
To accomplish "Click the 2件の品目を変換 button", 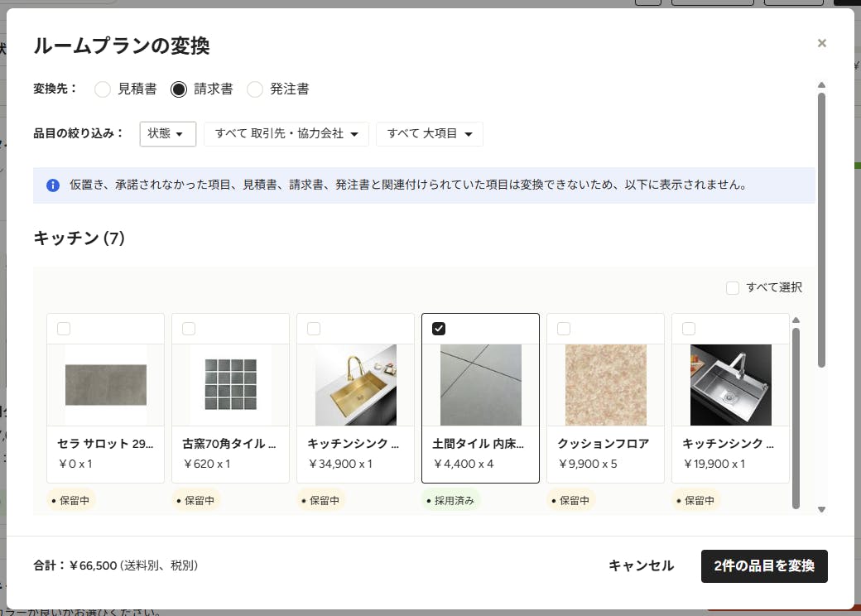I will coord(764,566).
